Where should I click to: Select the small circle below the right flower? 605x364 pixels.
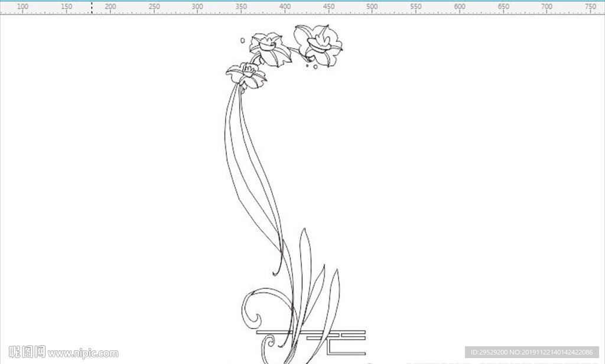point(315,67)
